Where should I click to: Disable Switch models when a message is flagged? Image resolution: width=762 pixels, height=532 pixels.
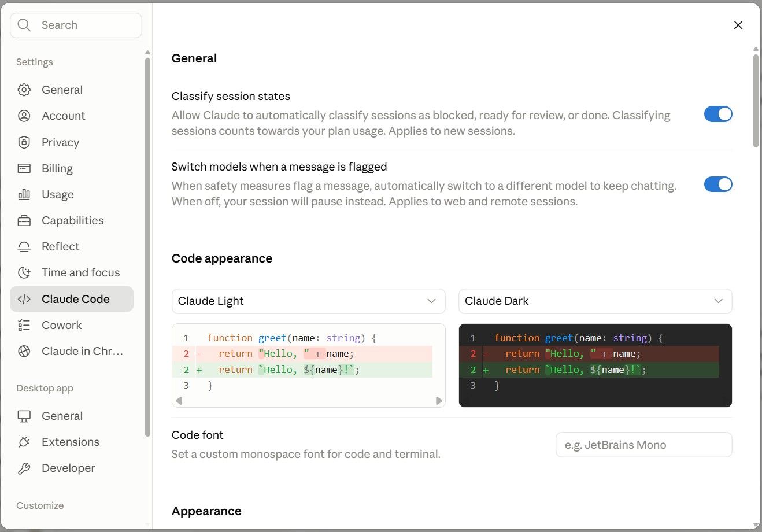pyautogui.click(x=718, y=184)
